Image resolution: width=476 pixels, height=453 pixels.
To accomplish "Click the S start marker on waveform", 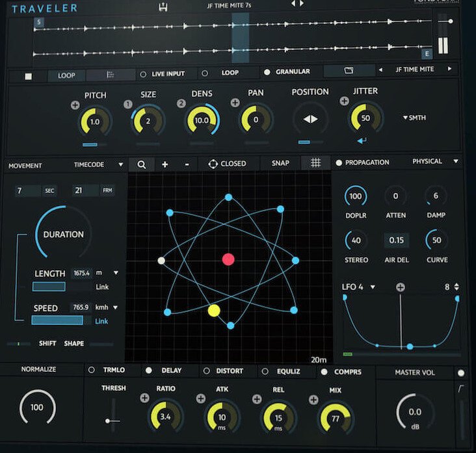I will point(39,22).
